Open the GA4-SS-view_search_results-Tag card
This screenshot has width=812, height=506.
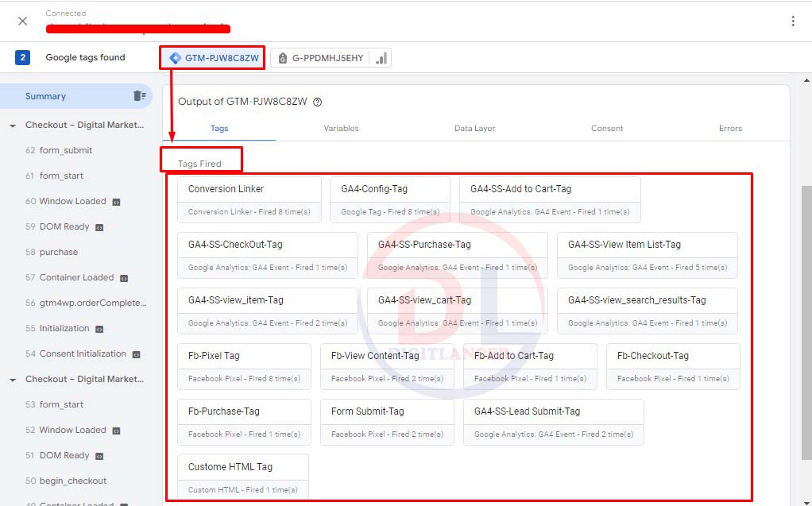[648, 311]
